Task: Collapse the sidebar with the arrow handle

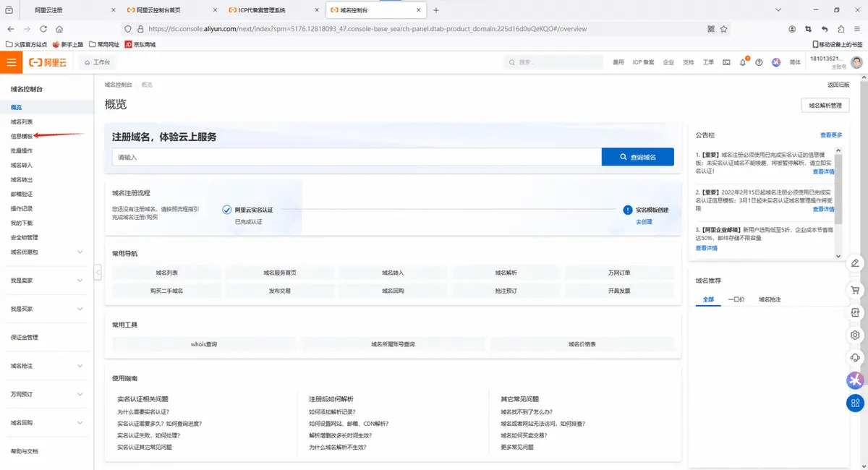Action: pos(98,273)
